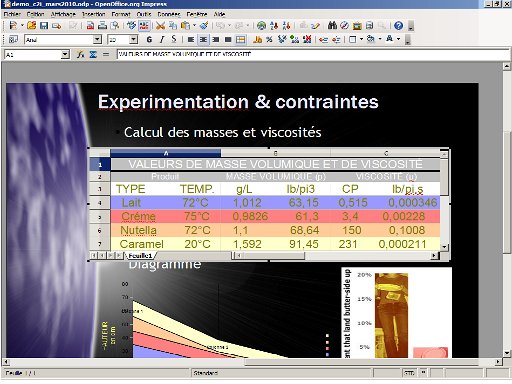Click the Cut scissors icon
Viewport: 512px width, 384px height.
[x=160, y=26]
